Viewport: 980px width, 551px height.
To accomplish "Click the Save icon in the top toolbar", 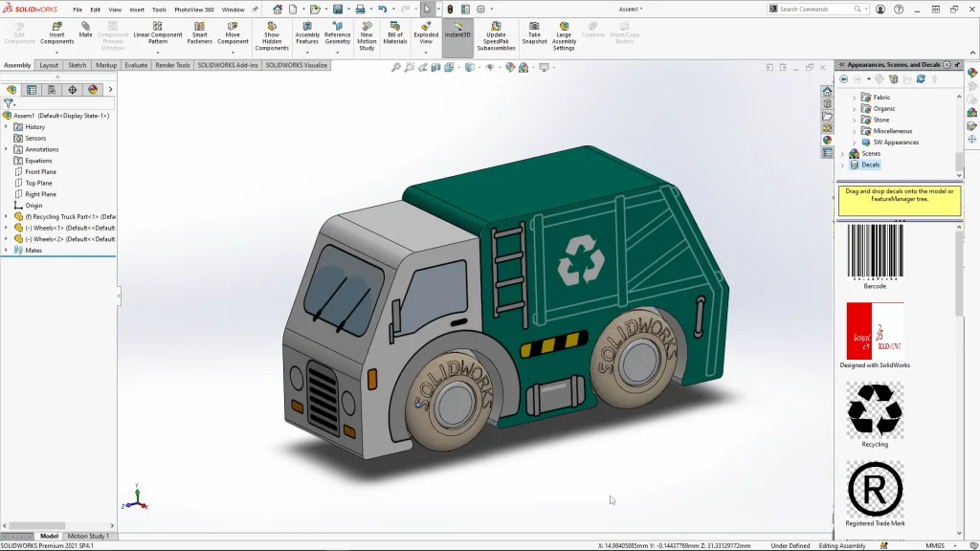I will pos(338,10).
